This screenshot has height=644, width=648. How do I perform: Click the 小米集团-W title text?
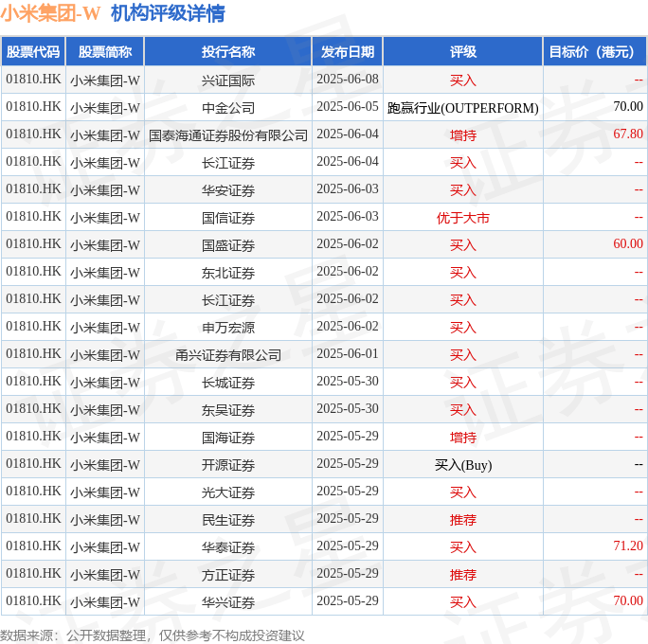[x=50, y=13]
